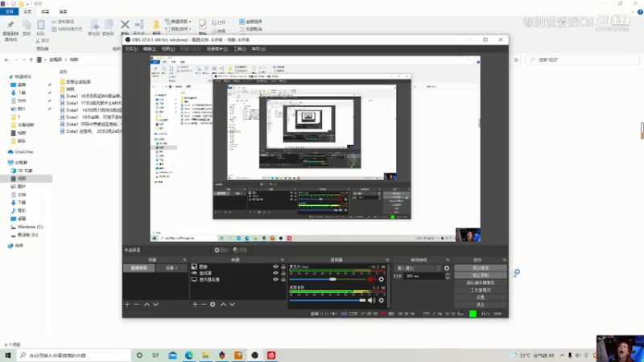
Task: Open Properties checkmark icon in Explorer ribbon
Action: click(203, 27)
